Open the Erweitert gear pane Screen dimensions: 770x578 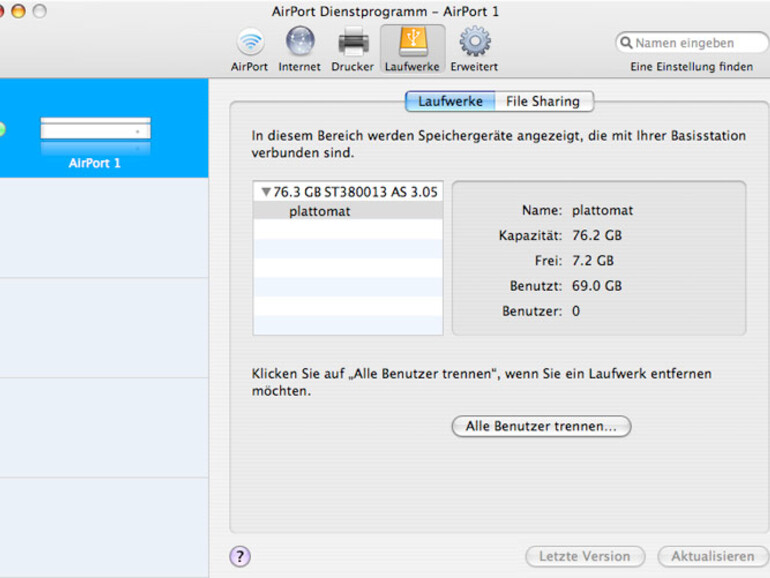(x=474, y=49)
